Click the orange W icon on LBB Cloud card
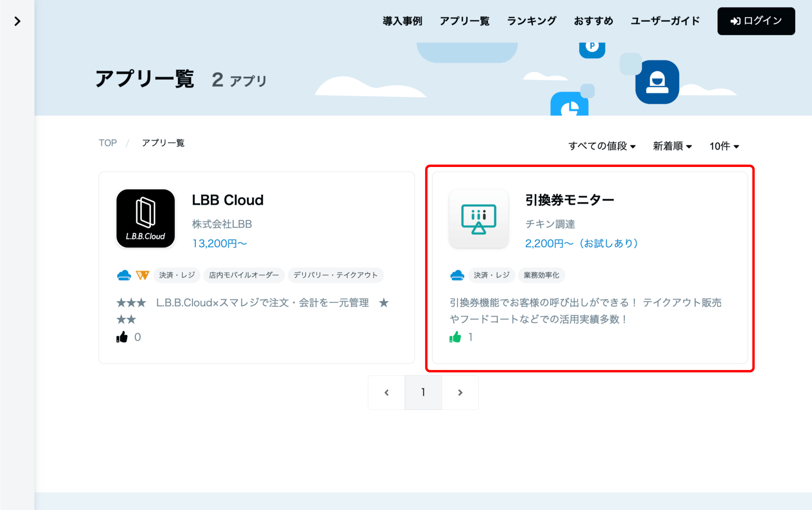812x510 pixels. [142, 275]
